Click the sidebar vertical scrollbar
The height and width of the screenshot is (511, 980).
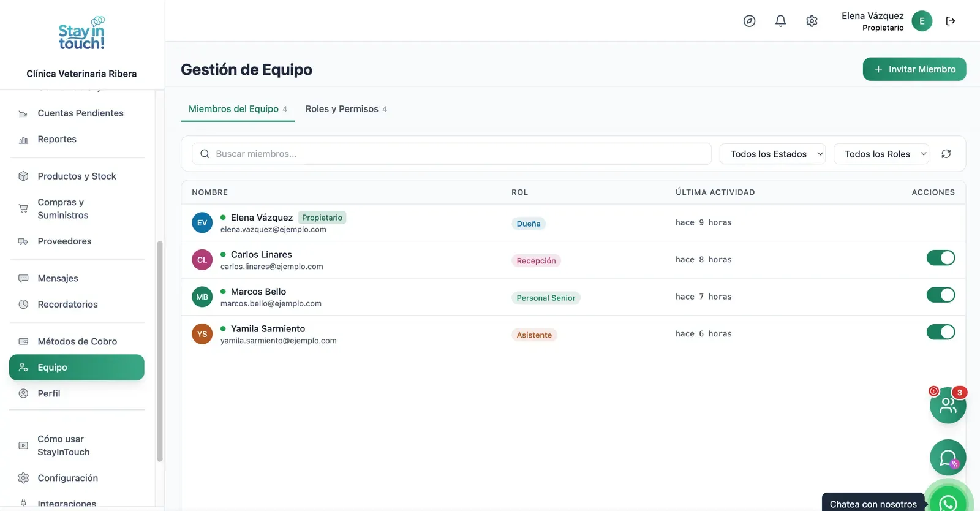[160, 350]
